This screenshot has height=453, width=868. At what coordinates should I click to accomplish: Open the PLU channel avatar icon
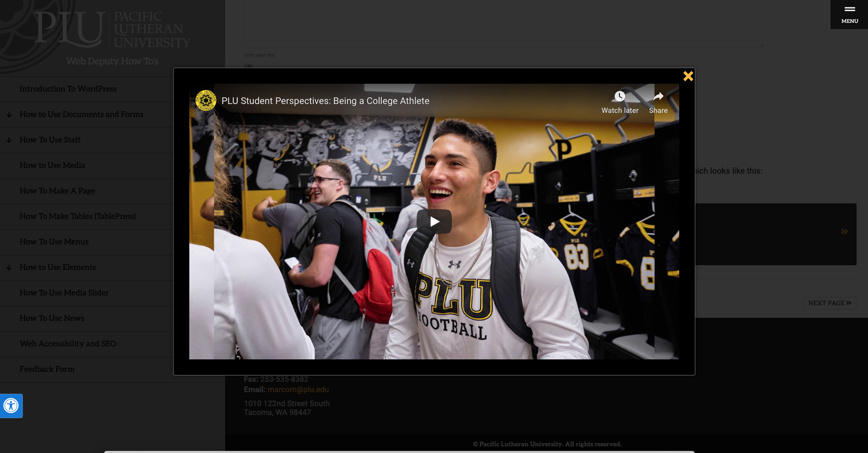(206, 100)
